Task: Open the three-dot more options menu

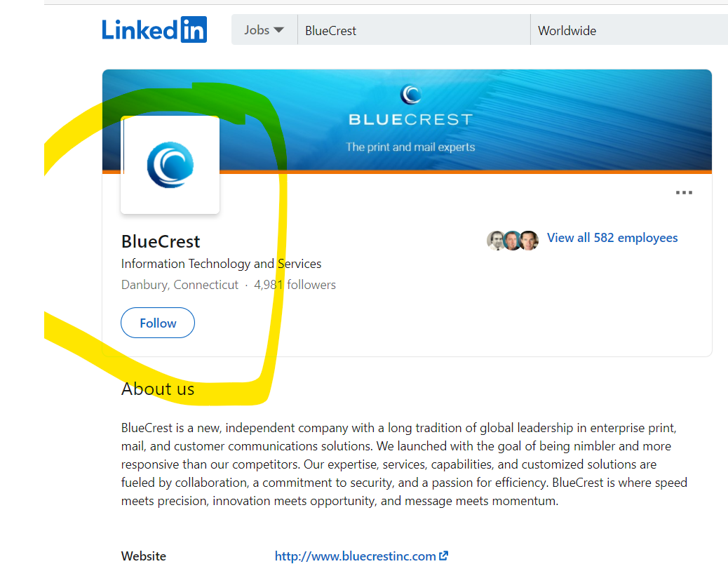Action: [x=684, y=192]
